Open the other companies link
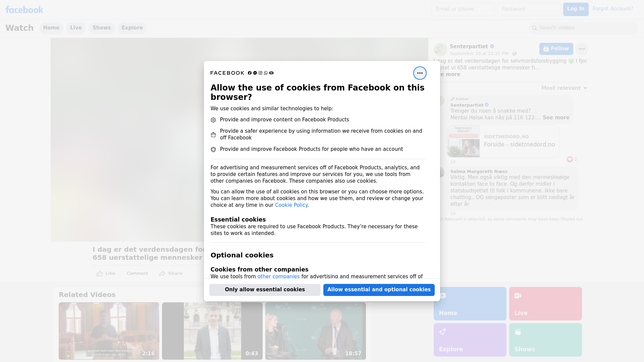 [x=278, y=276]
